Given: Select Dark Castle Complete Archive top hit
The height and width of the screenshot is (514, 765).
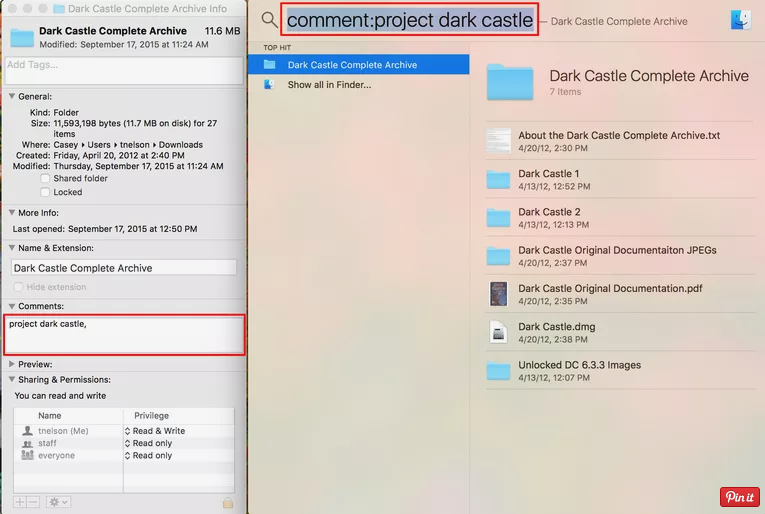Looking at the screenshot, I should (x=359, y=64).
